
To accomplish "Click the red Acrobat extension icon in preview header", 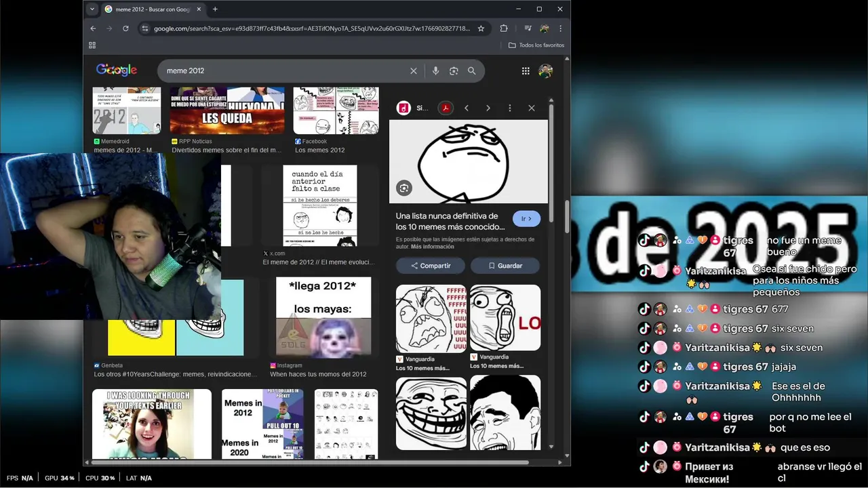I will (x=446, y=108).
